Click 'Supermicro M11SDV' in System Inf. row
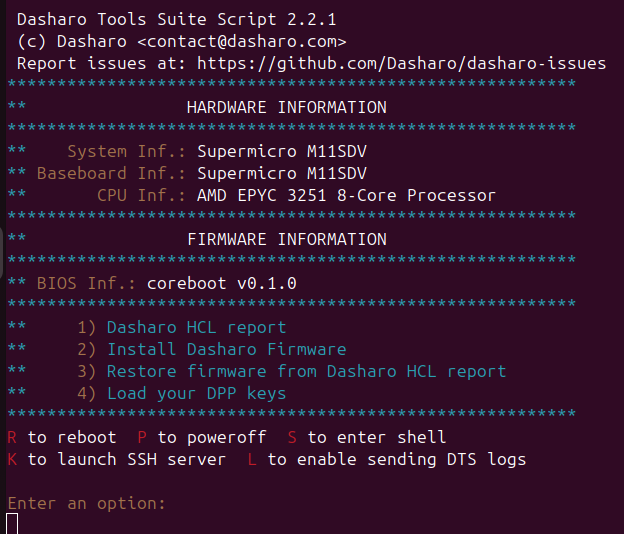This screenshot has height=534, width=624. pos(282,152)
